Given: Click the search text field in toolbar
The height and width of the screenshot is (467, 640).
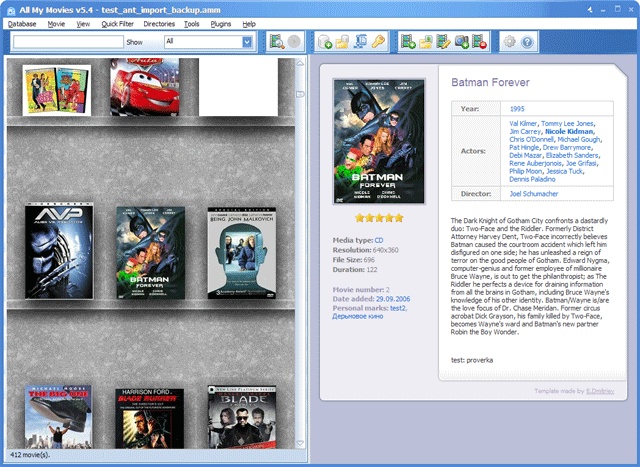Looking at the screenshot, I should (x=68, y=42).
